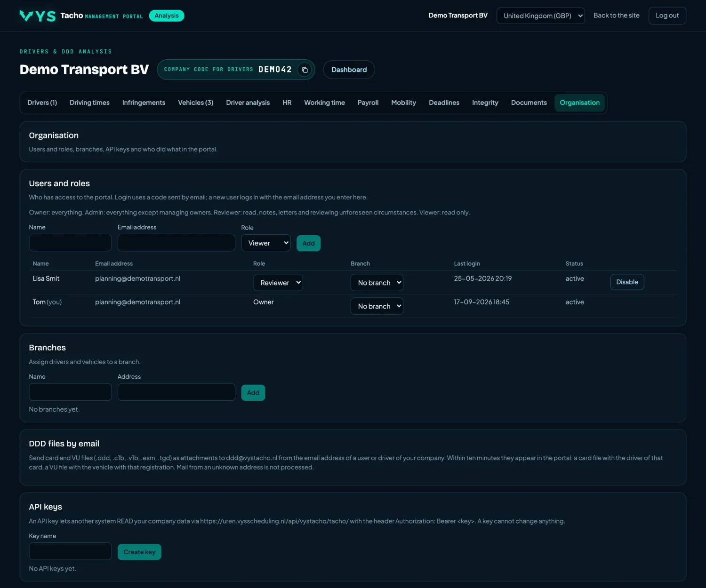Open the Documents tab
The image size is (706, 588).
(529, 103)
